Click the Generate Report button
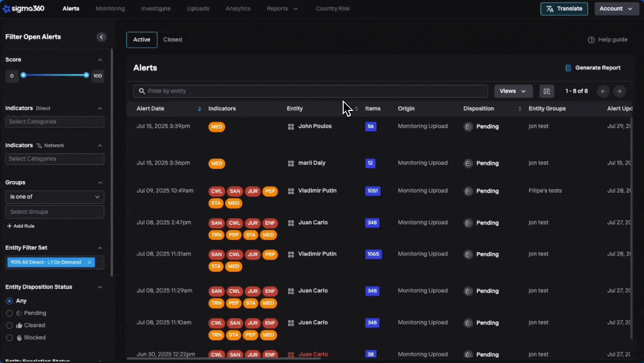Viewport: 644px width, 363px height. pos(593,68)
